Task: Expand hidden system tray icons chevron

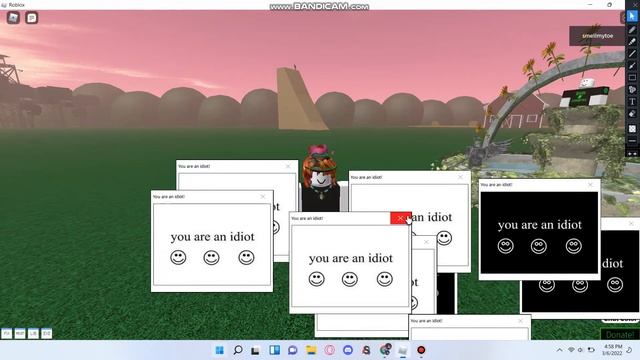Action: 559,350
